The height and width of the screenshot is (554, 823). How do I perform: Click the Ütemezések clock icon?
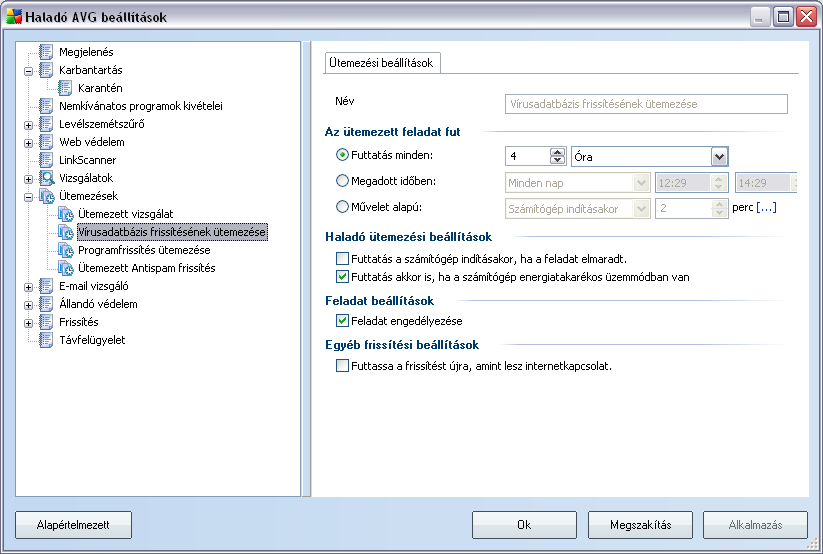pyautogui.click(x=47, y=196)
